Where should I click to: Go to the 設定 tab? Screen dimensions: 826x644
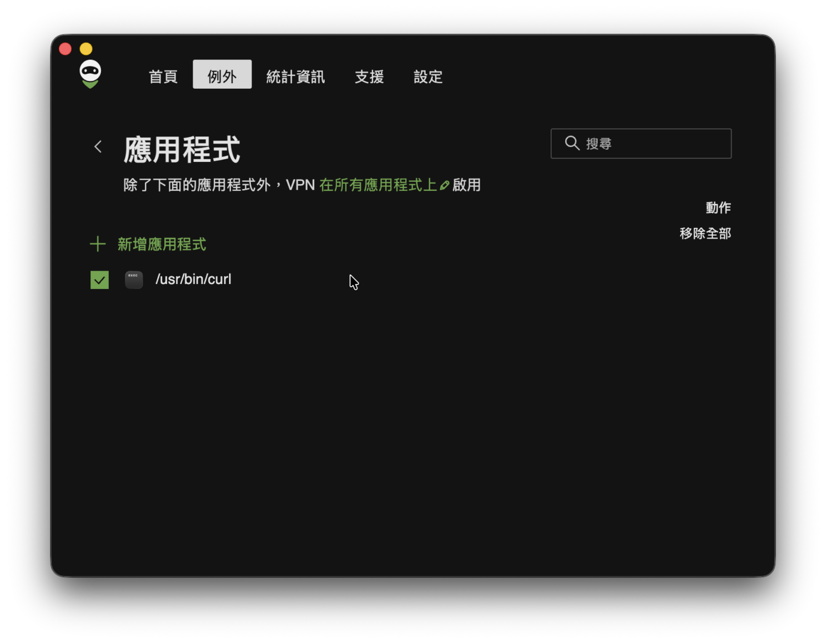(x=428, y=77)
